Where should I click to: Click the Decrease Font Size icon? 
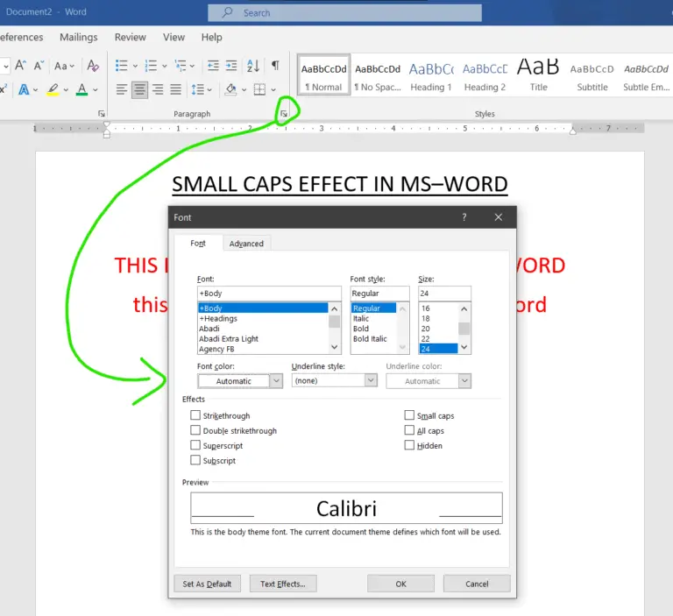pos(39,66)
